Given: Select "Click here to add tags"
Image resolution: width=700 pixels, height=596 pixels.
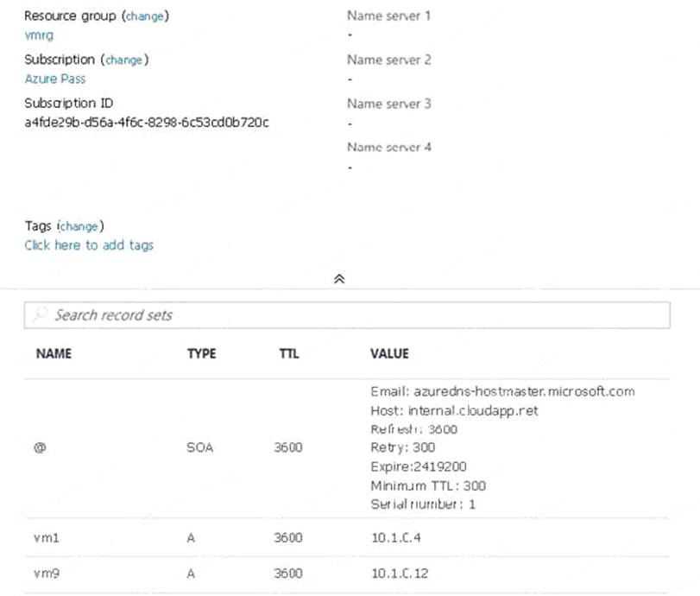Looking at the screenshot, I should click(89, 245).
